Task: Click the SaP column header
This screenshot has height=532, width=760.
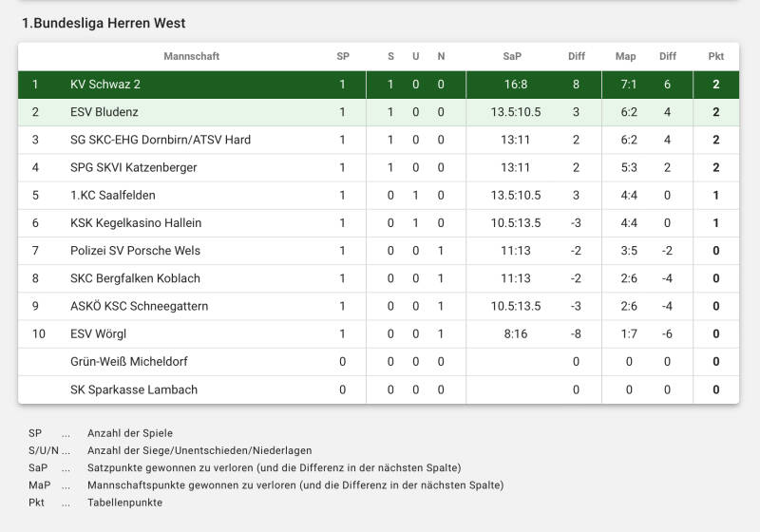Action: pos(512,56)
